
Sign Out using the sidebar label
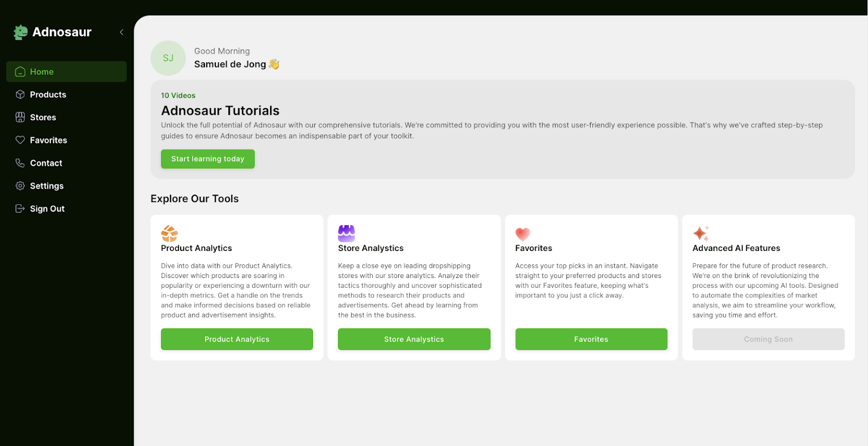click(x=47, y=209)
